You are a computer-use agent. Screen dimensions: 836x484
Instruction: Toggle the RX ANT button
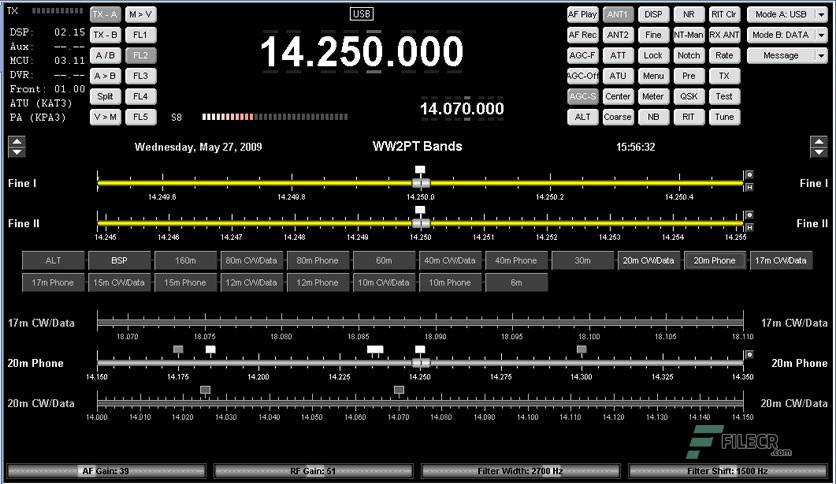(725, 35)
